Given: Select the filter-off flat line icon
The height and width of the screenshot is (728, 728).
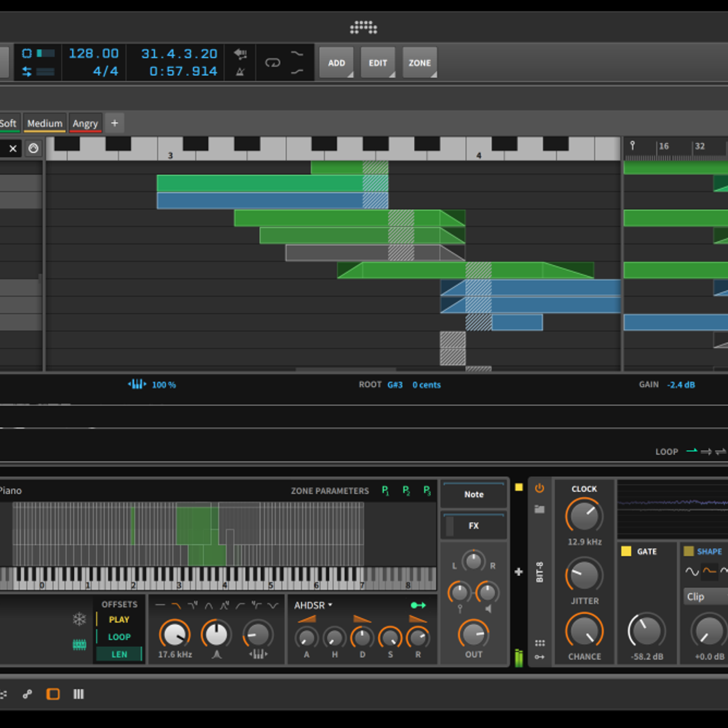Looking at the screenshot, I should click(160, 605).
